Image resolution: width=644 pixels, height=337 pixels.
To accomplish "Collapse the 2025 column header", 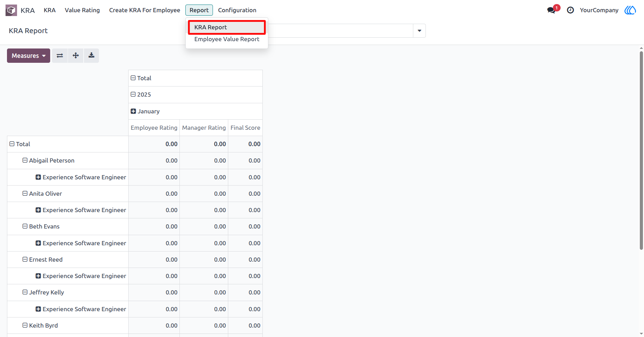I will coord(141,95).
